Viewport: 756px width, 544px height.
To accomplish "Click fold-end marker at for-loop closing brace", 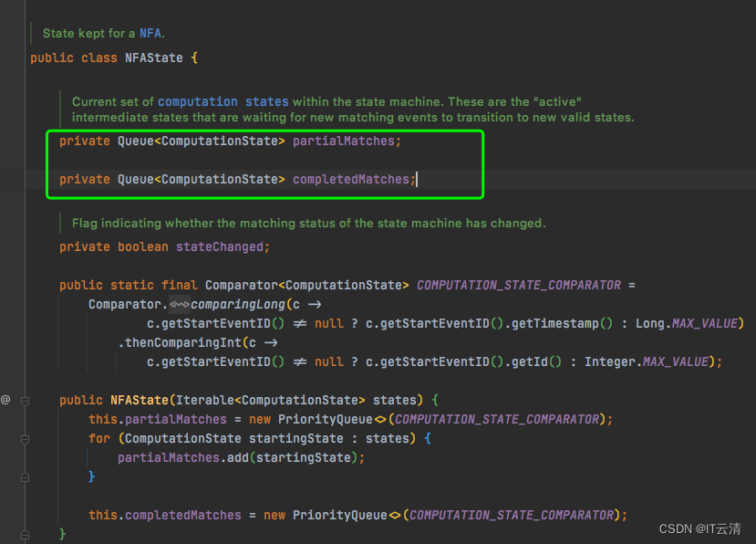I will (x=25, y=477).
